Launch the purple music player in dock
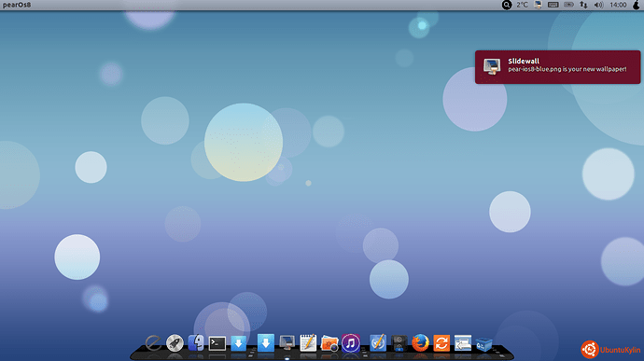644x361 pixels. click(351, 343)
